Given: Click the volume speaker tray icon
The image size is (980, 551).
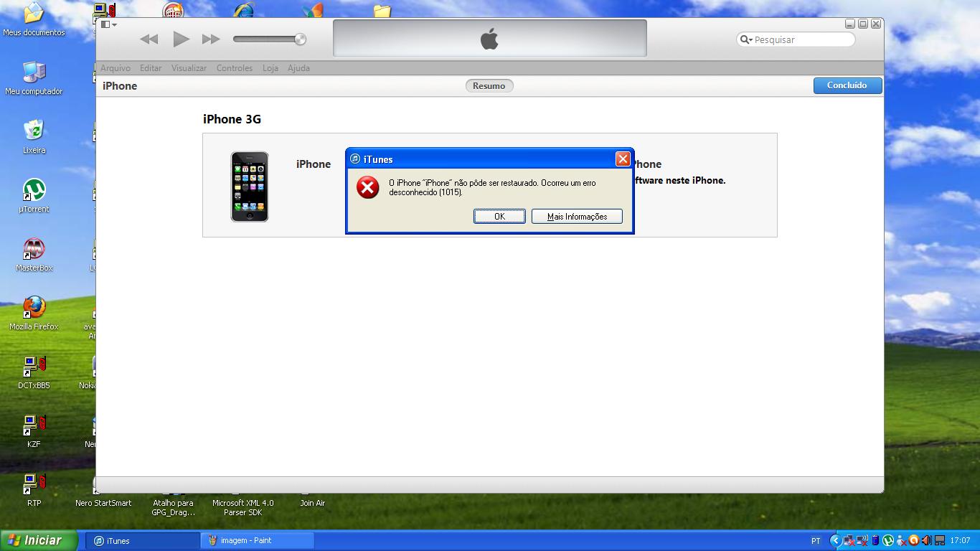Looking at the screenshot, I should coord(926,541).
